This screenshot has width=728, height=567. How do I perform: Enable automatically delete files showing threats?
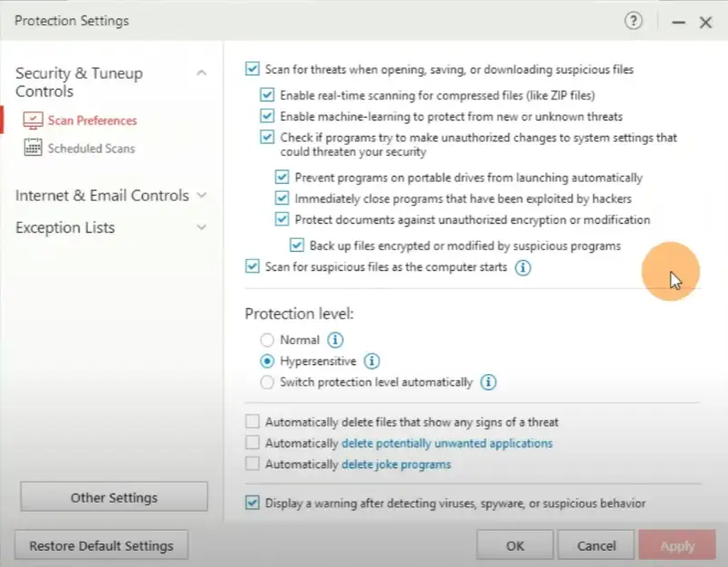253,422
